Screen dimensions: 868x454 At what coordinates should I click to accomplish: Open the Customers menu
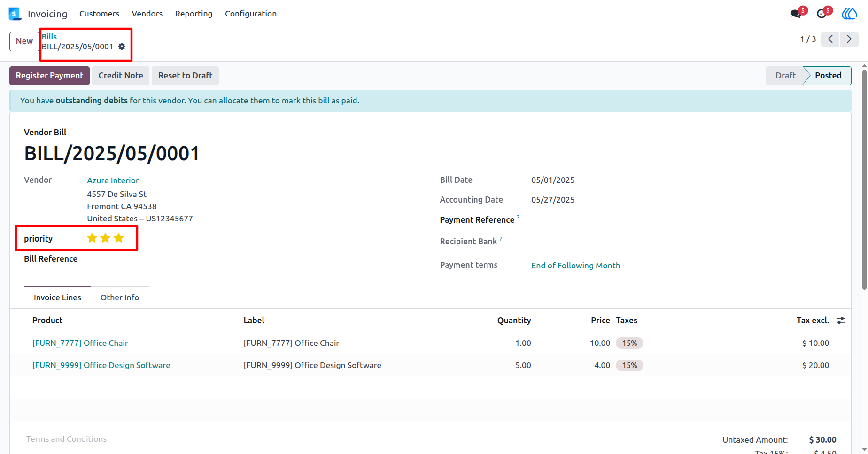99,14
